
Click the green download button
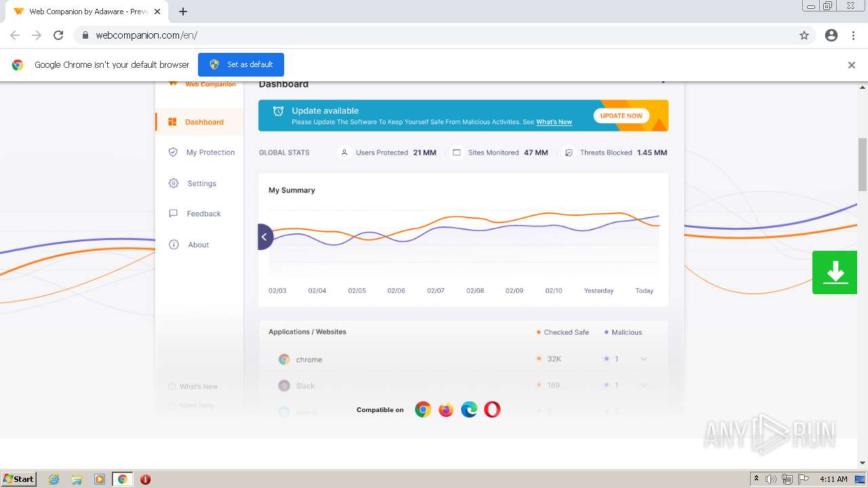835,272
